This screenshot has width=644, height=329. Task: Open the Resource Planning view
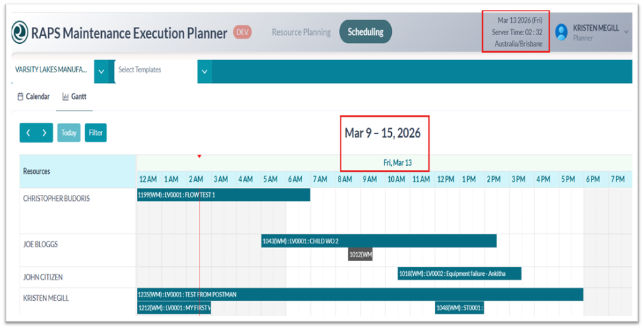tap(301, 32)
